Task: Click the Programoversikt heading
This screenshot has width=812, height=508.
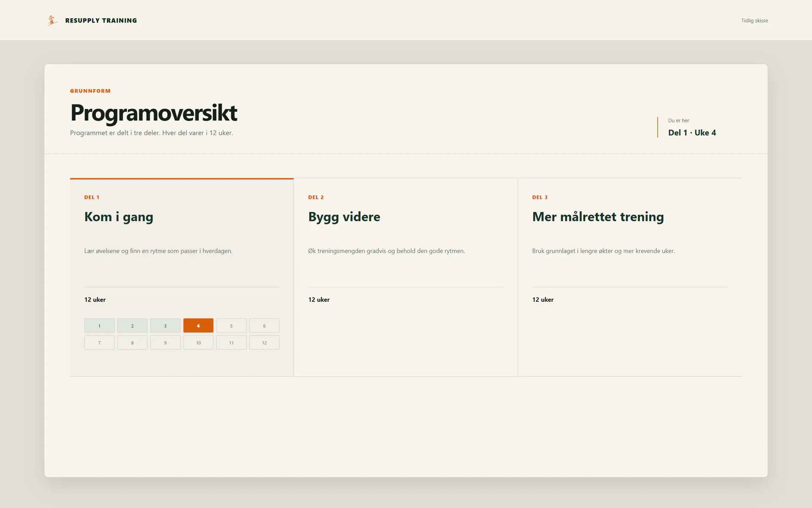Action: tap(154, 113)
